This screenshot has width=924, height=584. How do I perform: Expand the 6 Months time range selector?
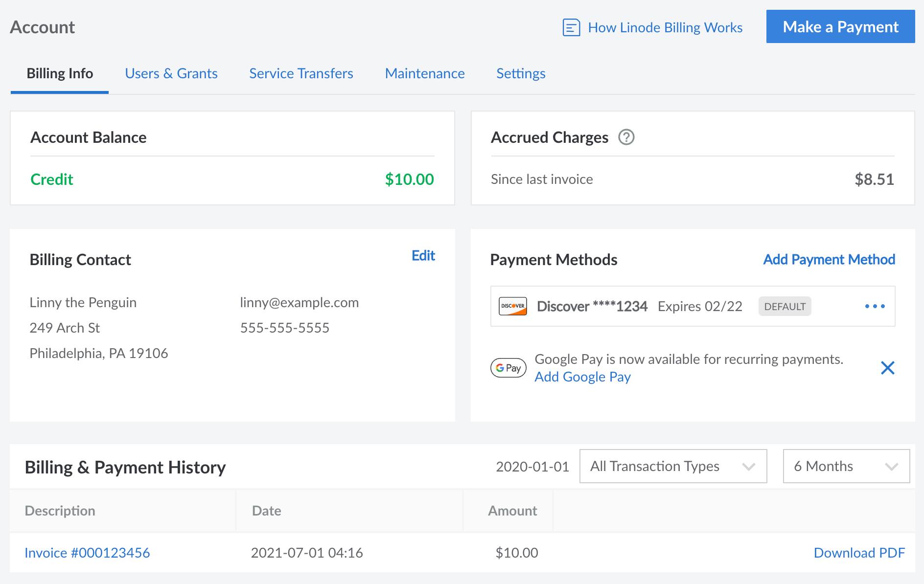[846, 466]
